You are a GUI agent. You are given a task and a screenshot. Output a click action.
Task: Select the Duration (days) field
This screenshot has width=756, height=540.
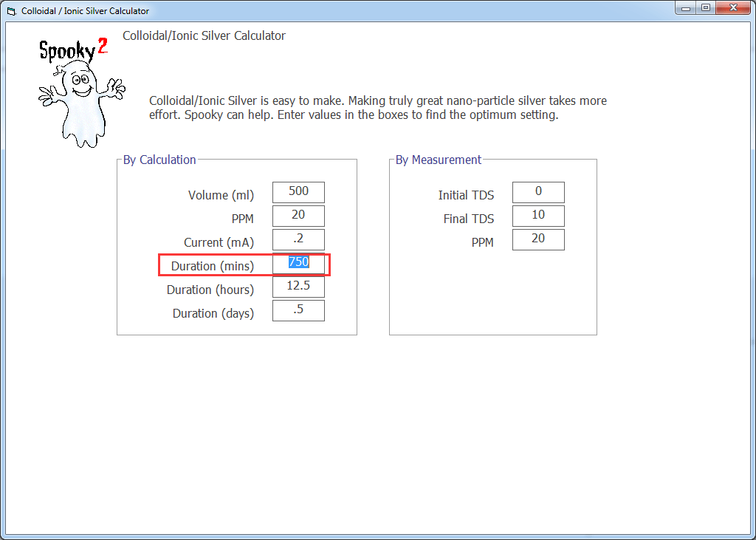pyautogui.click(x=298, y=310)
